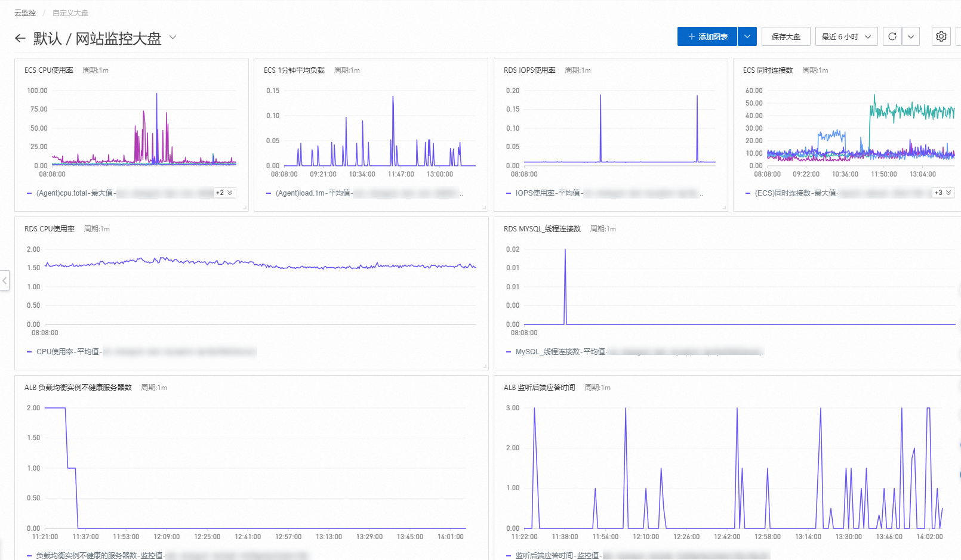The width and height of the screenshot is (961, 560).
Task: Open the 最近 6 小时 time range selector
Action: click(x=846, y=36)
